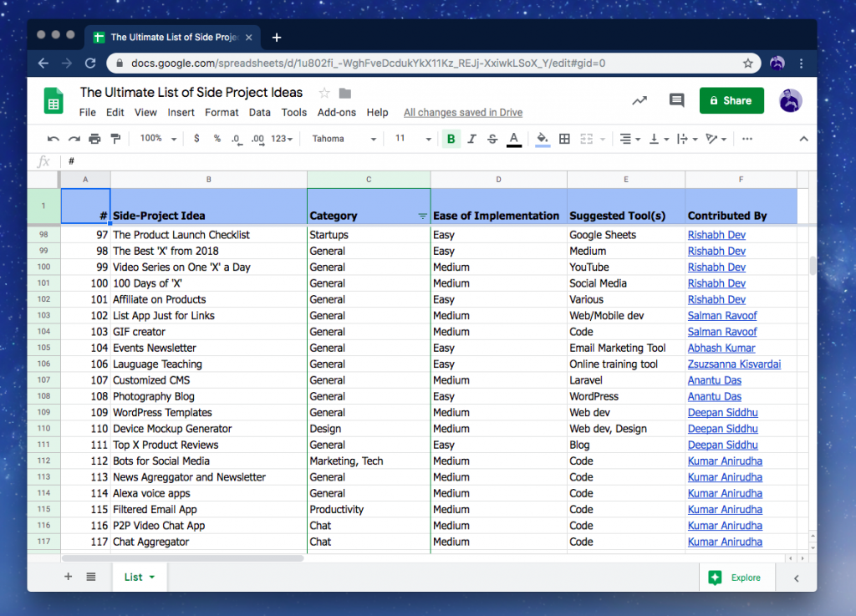Click the green Share button
Viewport: 856px width, 616px height.
click(x=731, y=99)
